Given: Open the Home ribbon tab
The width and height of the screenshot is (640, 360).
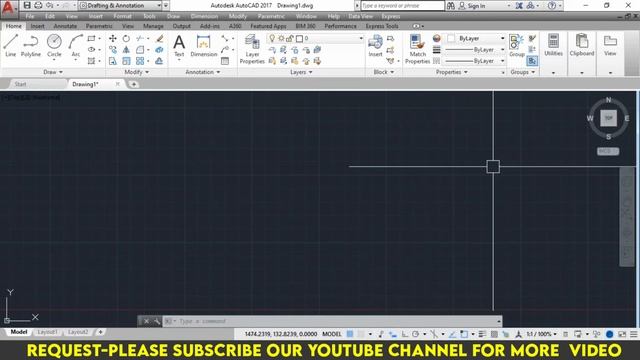Looking at the screenshot, I should (x=13, y=26).
